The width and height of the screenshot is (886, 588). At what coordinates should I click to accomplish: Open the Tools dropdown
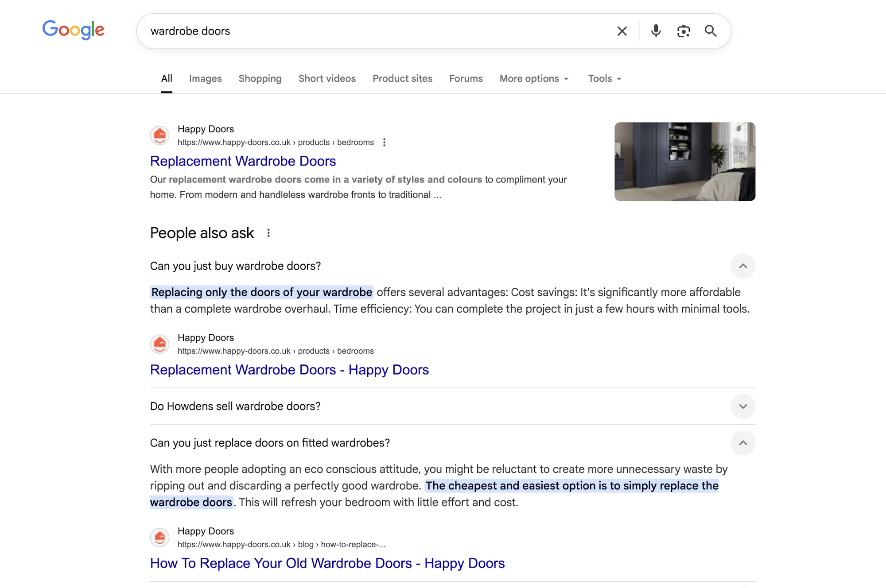(605, 79)
